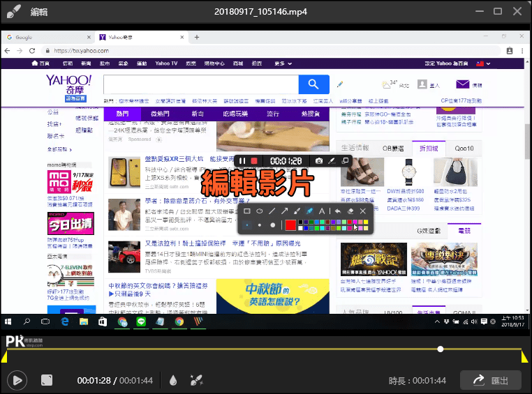Open the red Ferrari article thumbnail
This screenshot has height=394, width=532.
tap(124, 257)
